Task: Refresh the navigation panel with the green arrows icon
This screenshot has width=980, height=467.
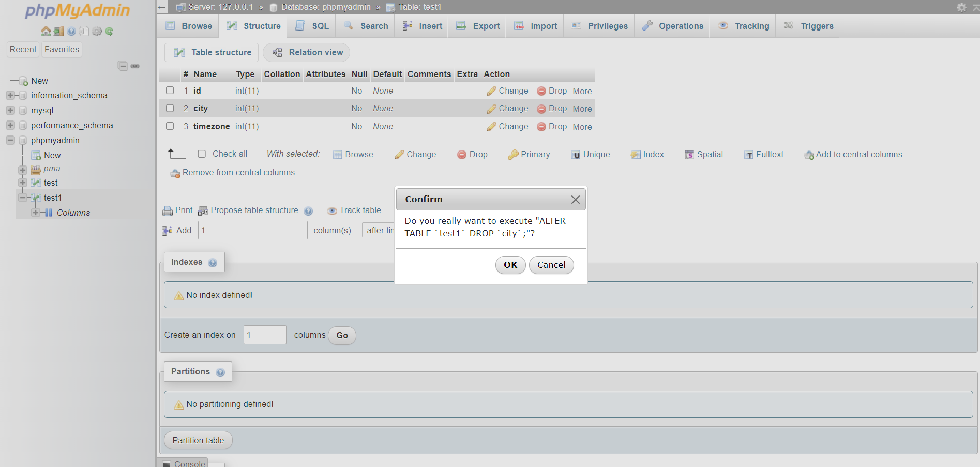Action: [x=109, y=31]
